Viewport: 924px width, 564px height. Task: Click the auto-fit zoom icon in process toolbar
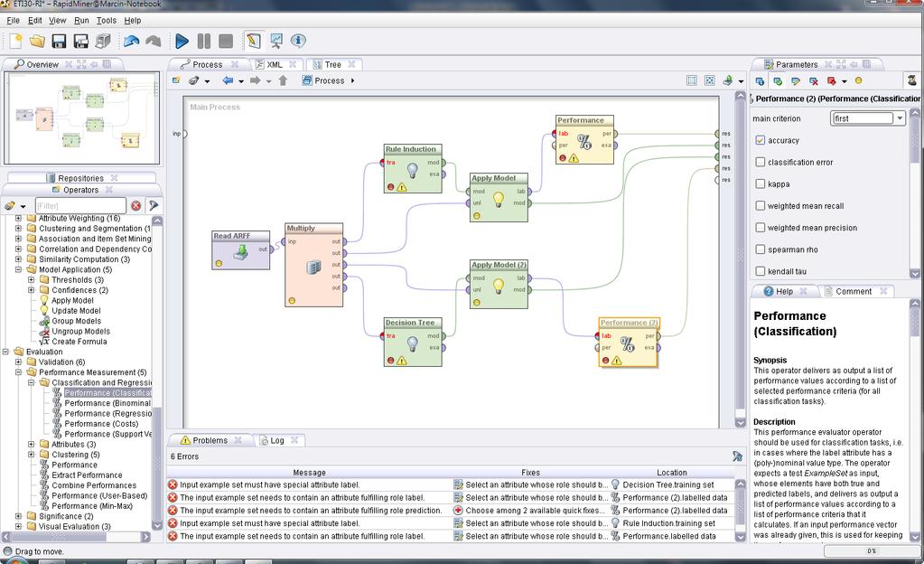[710, 80]
